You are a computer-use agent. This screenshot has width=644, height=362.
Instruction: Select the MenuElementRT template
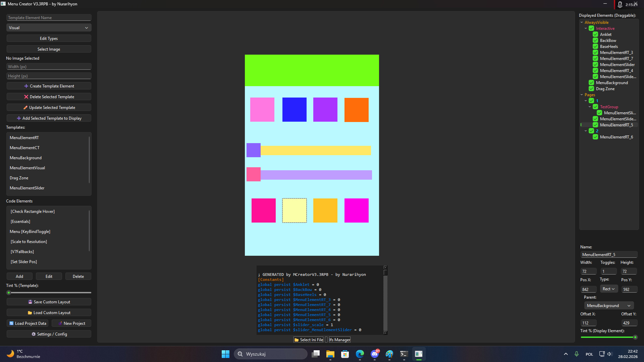pyautogui.click(x=48, y=138)
